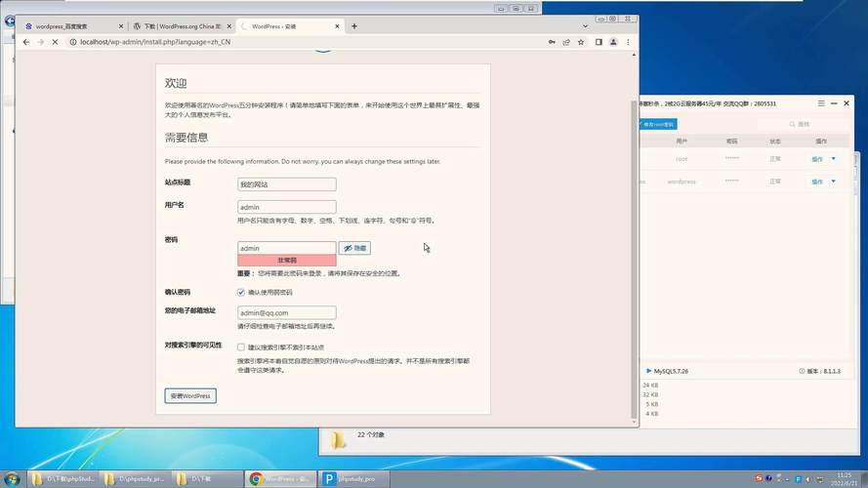This screenshot has width=868, height=488.
Task: Click the Install WordPress button
Action: 190,395
